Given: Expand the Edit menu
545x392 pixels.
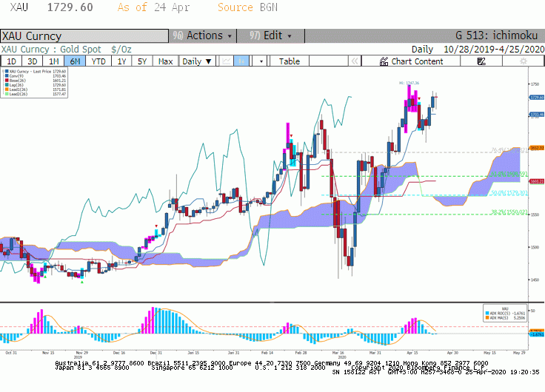Looking at the screenshot, I should 270,36.
